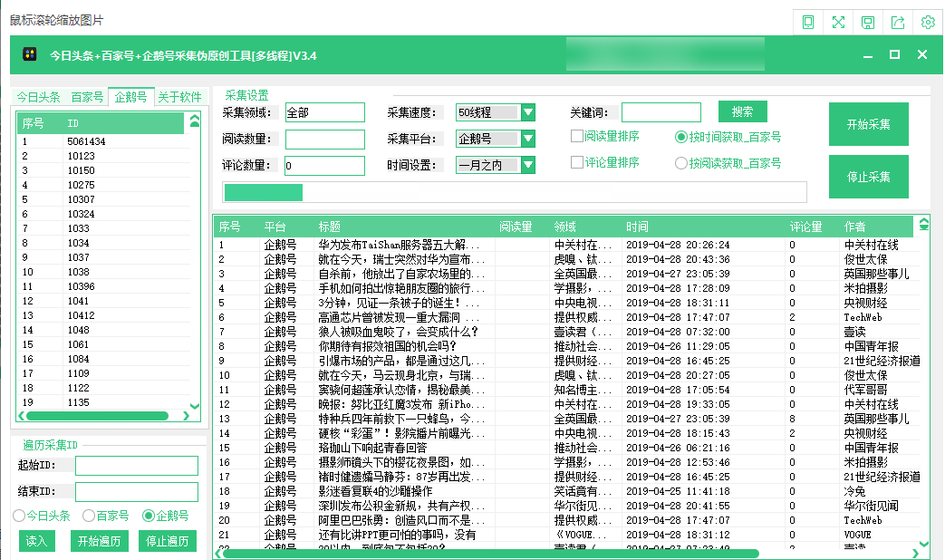945x560 pixels.
Task: Click the 结束ID input field
Action: pyautogui.click(x=137, y=491)
